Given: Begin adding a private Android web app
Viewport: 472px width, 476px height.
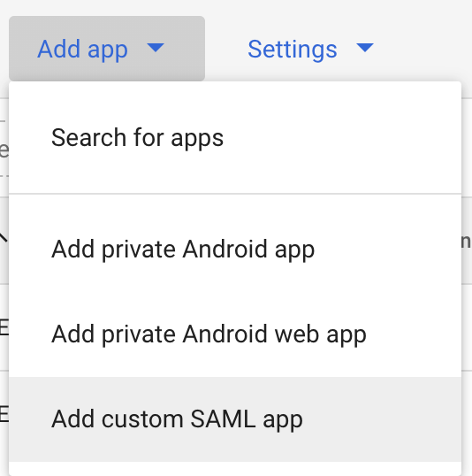Looking at the screenshot, I should point(235,334).
